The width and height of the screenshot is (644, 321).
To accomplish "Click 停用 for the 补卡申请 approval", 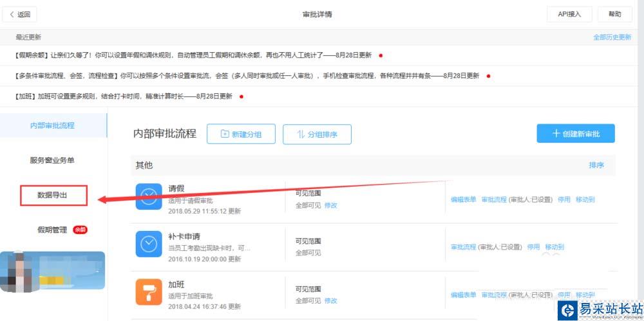I will click(x=533, y=247).
